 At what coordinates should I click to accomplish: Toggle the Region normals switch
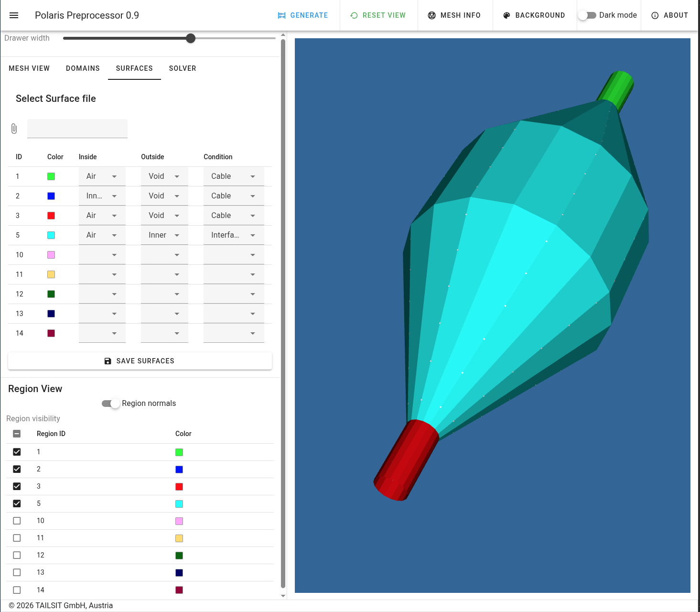coord(110,404)
